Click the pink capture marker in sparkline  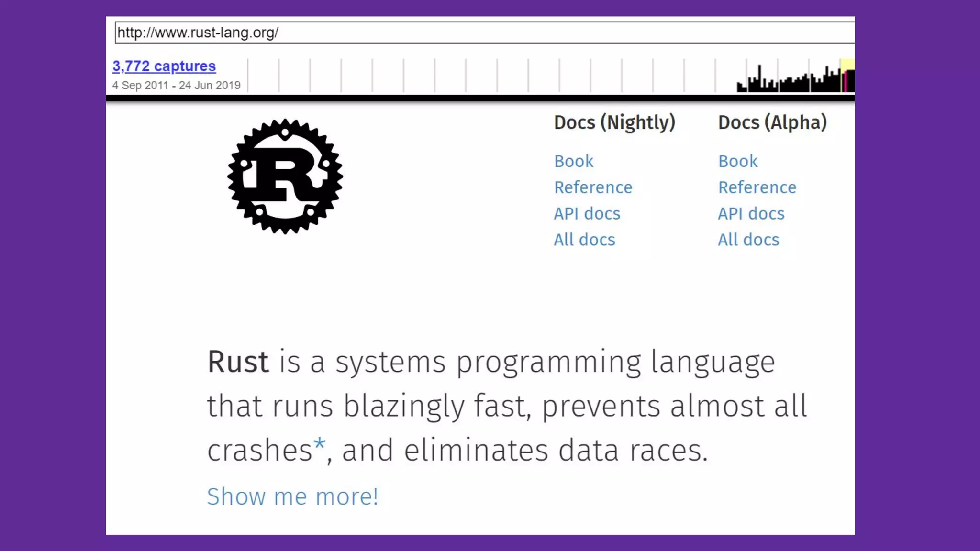point(846,81)
